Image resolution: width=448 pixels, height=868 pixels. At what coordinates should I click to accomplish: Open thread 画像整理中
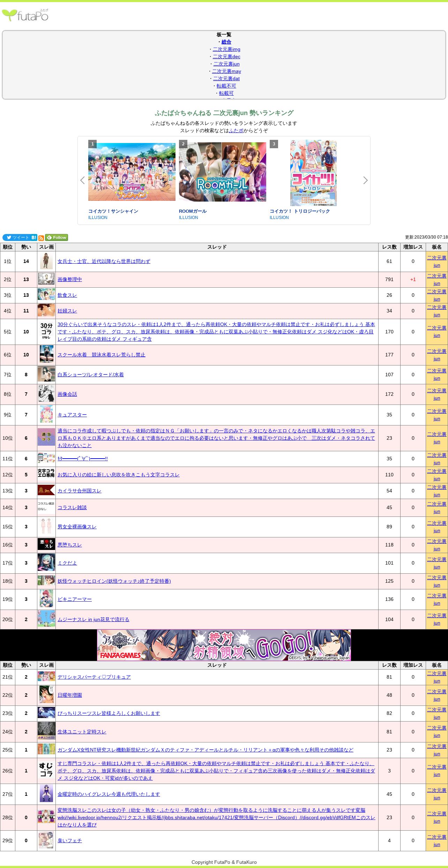point(70,279)
